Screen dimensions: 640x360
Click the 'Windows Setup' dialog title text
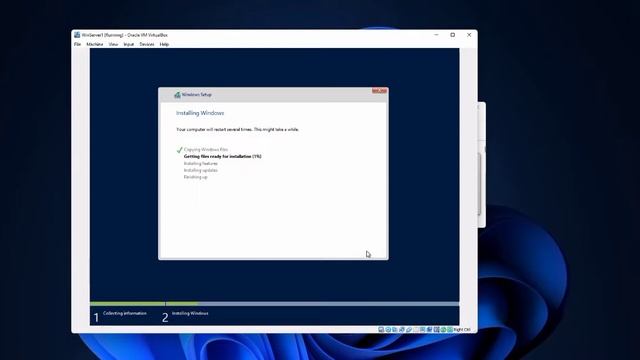197,95
